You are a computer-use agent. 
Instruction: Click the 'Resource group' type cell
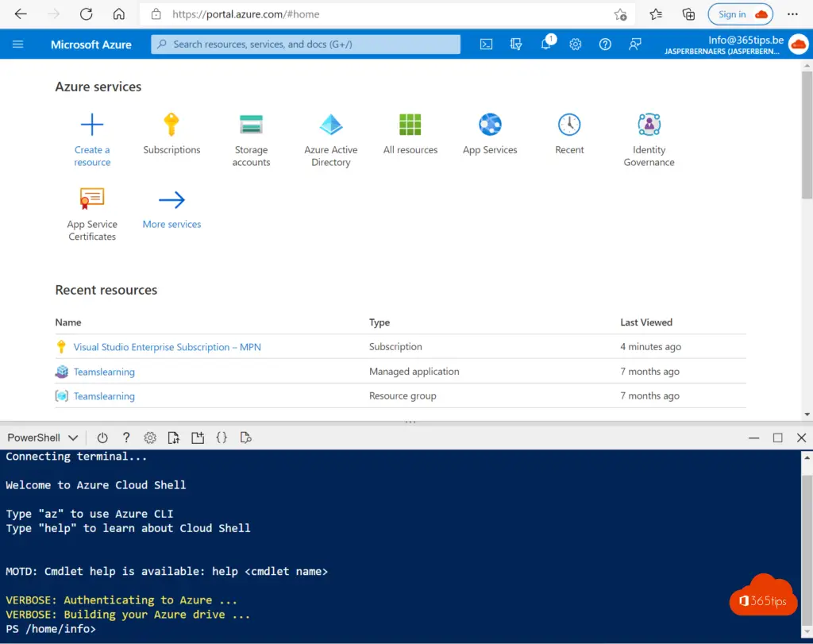403,396
